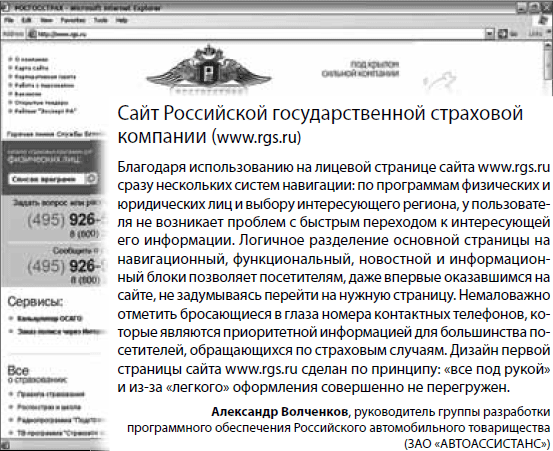Open the 'О компании' link
553x451 pixels.
pos(31,59)
